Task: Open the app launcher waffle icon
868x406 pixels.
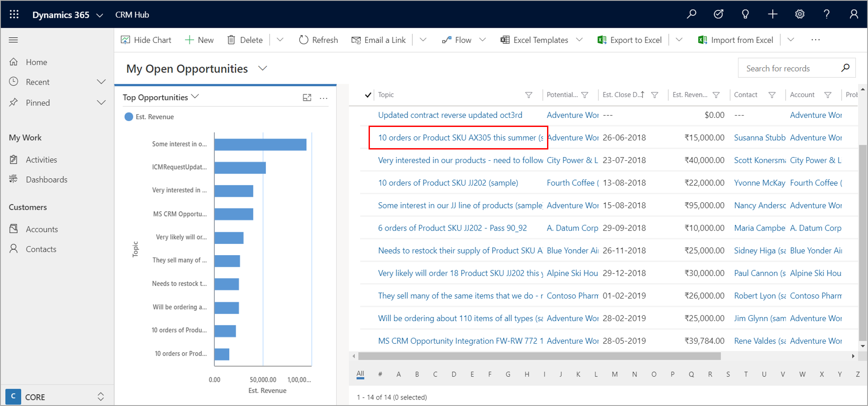Action: [x=14, y=14]
